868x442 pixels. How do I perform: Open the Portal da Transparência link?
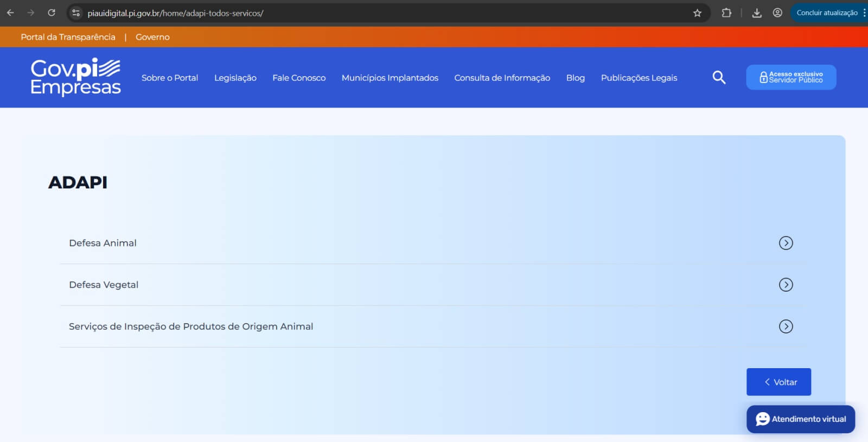(68, 37)
